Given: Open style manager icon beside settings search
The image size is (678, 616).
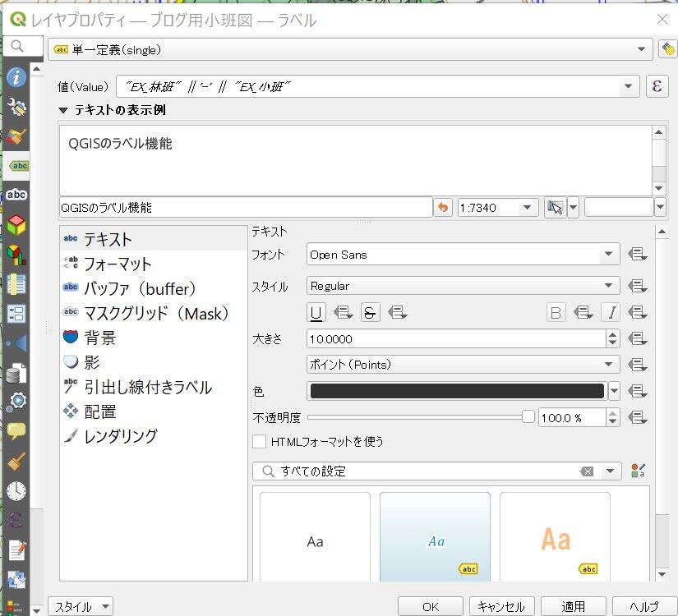Looking at the screenshot, I should 638,471.
